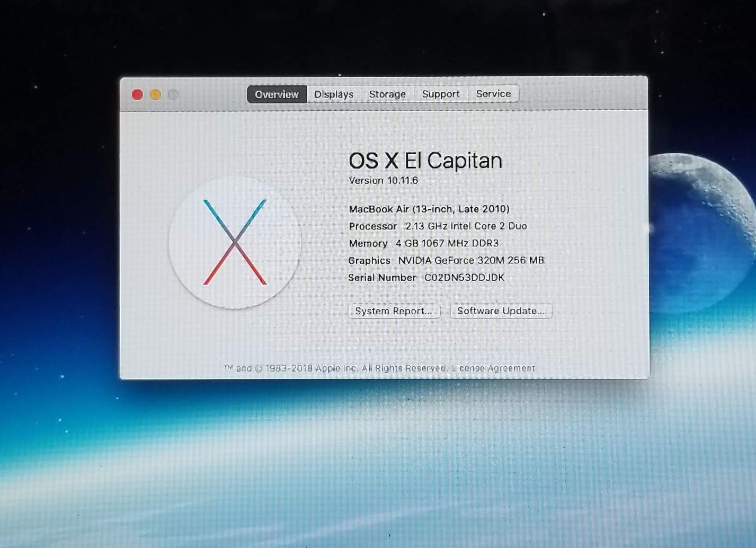Launch Software Update
This screenshot has width=756, height=548.
tap(501, 311)
